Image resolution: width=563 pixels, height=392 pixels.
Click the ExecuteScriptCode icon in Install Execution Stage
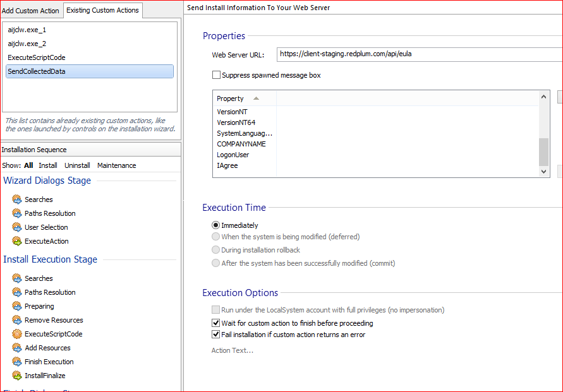[x=16, y=334]
